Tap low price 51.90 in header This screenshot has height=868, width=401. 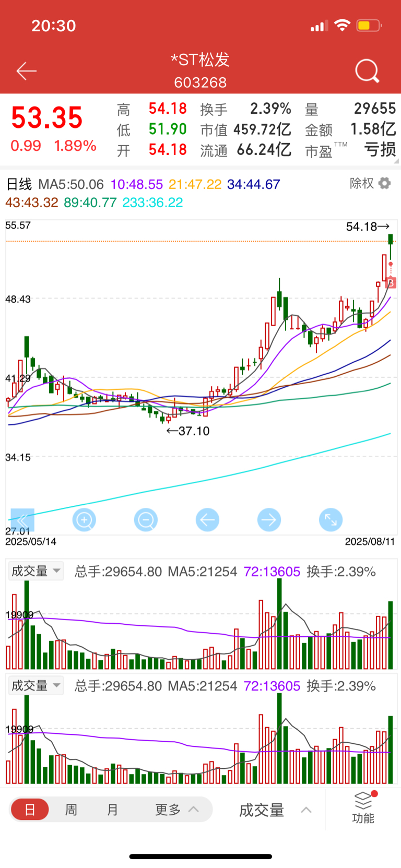(168, 129)
